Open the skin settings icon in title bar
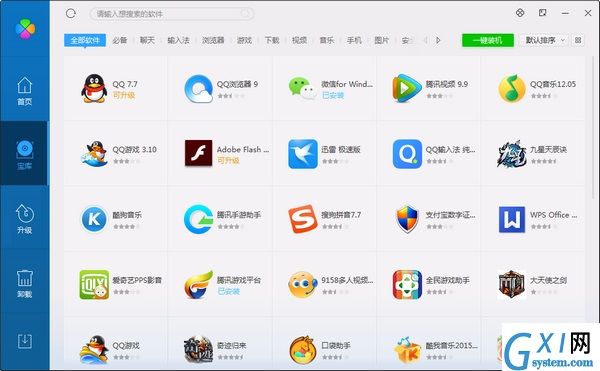Viewport: 600px width, 371px height. point(520,13)
